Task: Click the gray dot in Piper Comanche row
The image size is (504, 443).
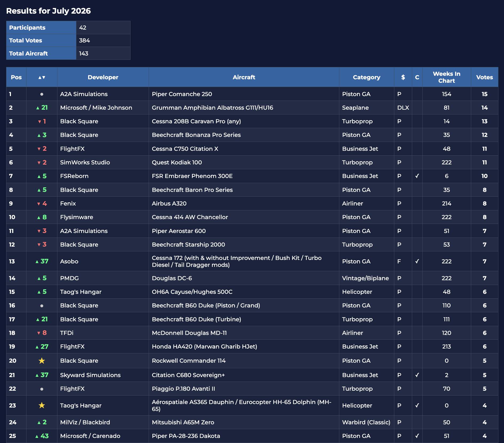Action: click(x=42, y=94)
